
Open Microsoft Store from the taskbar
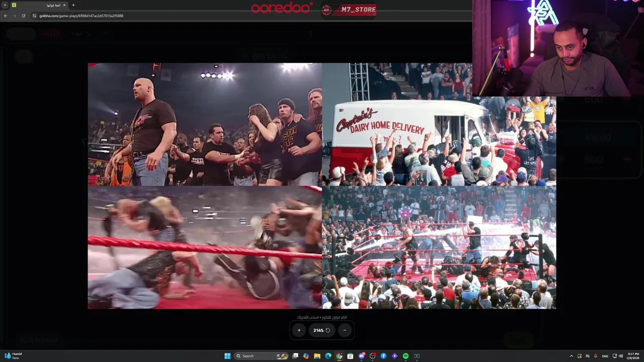(350, 356)
